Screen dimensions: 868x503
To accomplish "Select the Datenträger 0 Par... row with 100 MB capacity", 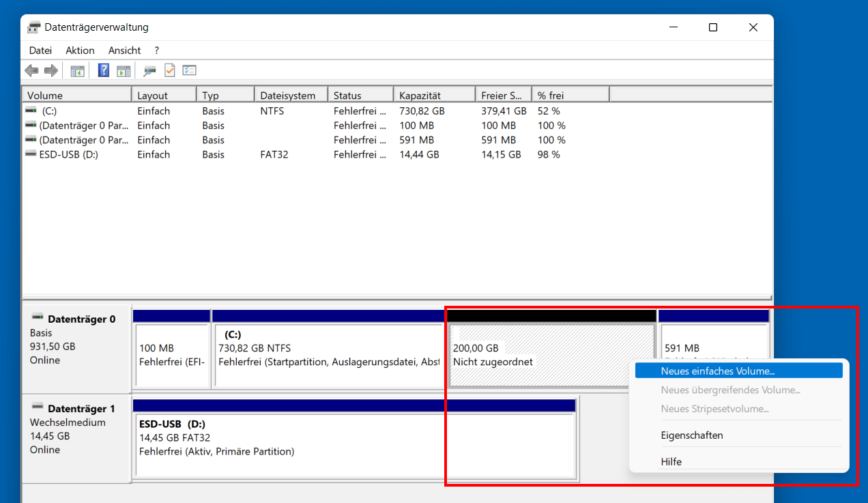I will click(x=316, y=126).
